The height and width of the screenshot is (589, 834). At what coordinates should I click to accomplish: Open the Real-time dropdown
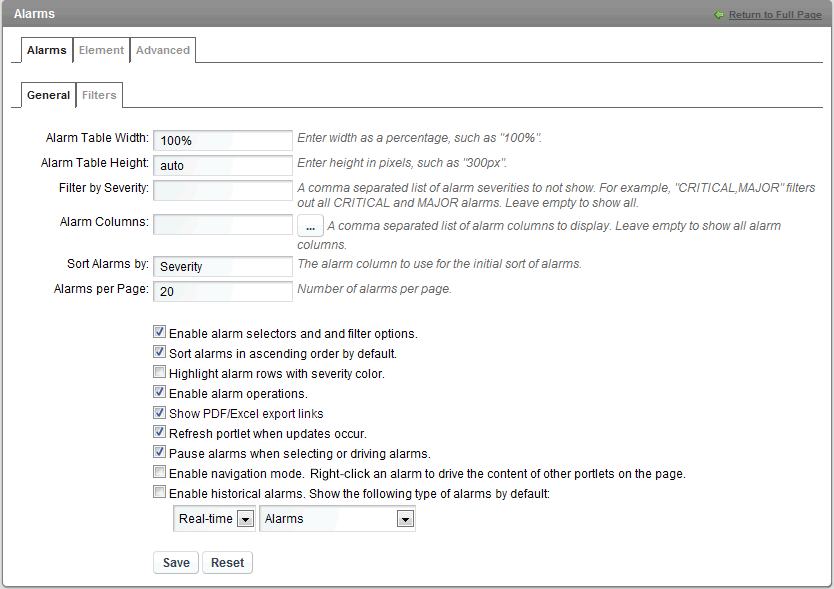[x=214, y=519]
